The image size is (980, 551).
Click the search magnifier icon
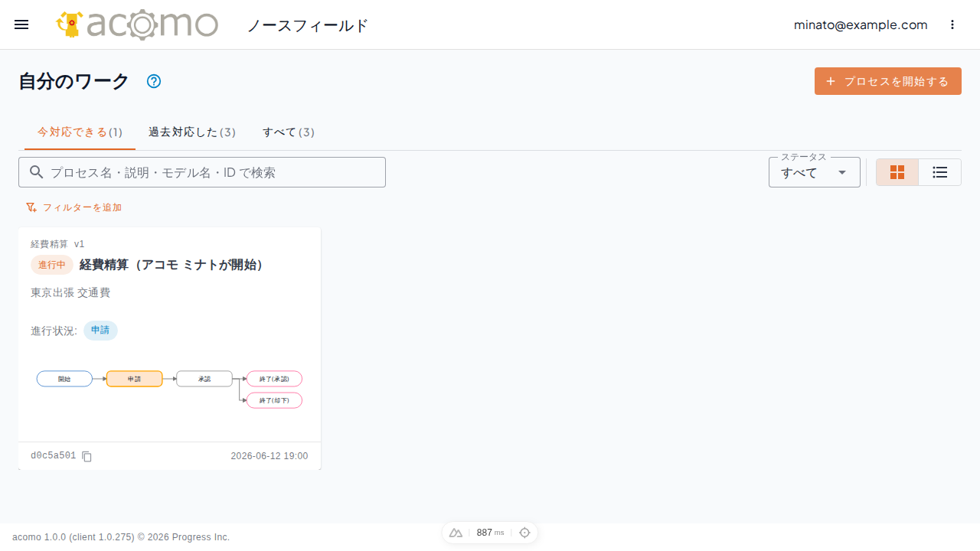click(x=36, y=172)
